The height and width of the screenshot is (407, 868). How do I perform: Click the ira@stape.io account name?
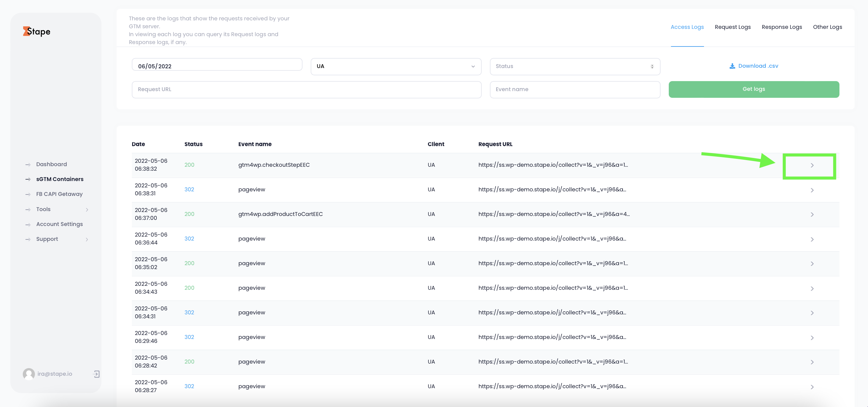click(x=55, y=374)
